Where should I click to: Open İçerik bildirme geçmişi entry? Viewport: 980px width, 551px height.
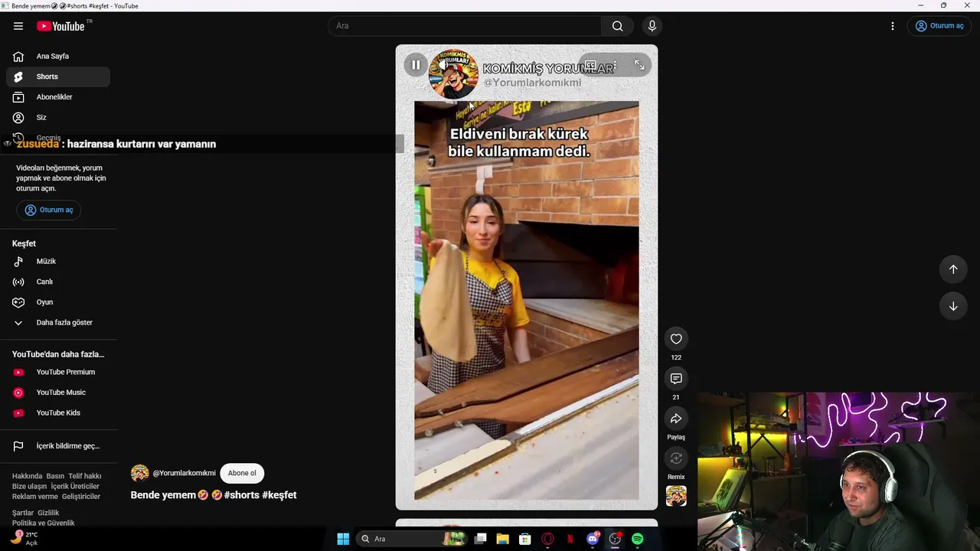pos(58,446)
